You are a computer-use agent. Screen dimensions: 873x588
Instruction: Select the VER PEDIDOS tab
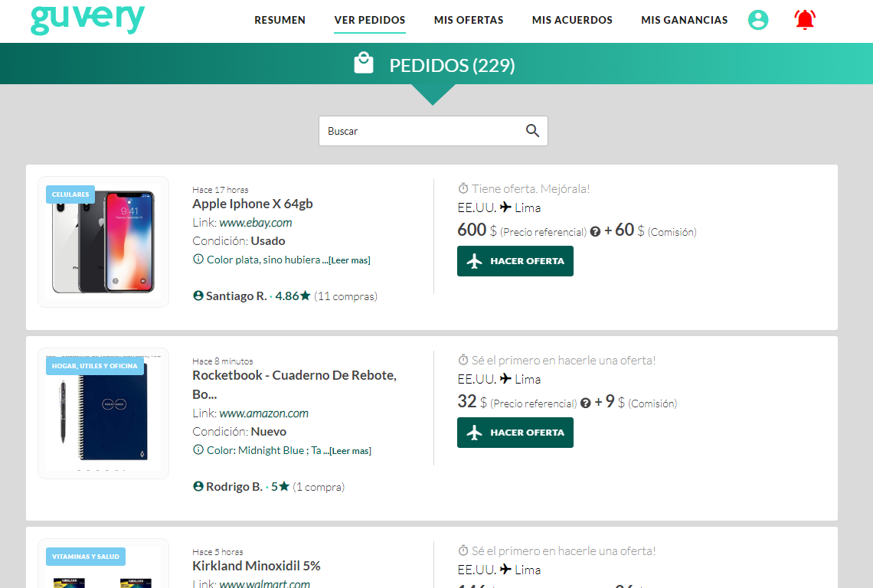click(370, 20)
